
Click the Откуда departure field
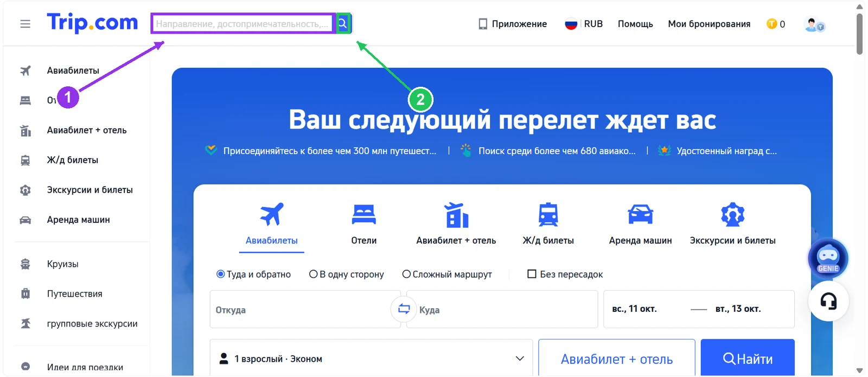point(305,309)
